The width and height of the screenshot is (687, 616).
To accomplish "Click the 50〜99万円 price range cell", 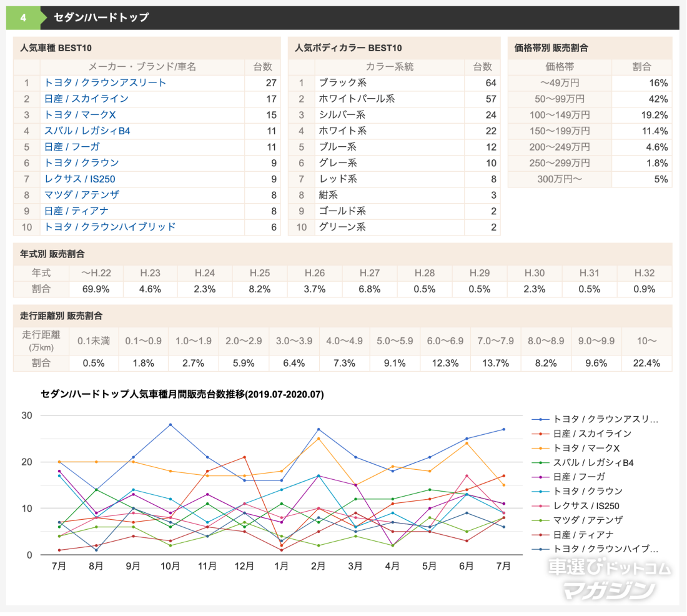I will pos(560,99).
